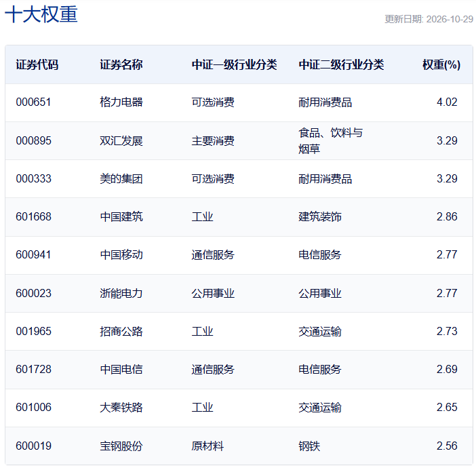Click the 证券名称 column header
Viewport: 476px width, 468px height.
(x=121, y=64)
